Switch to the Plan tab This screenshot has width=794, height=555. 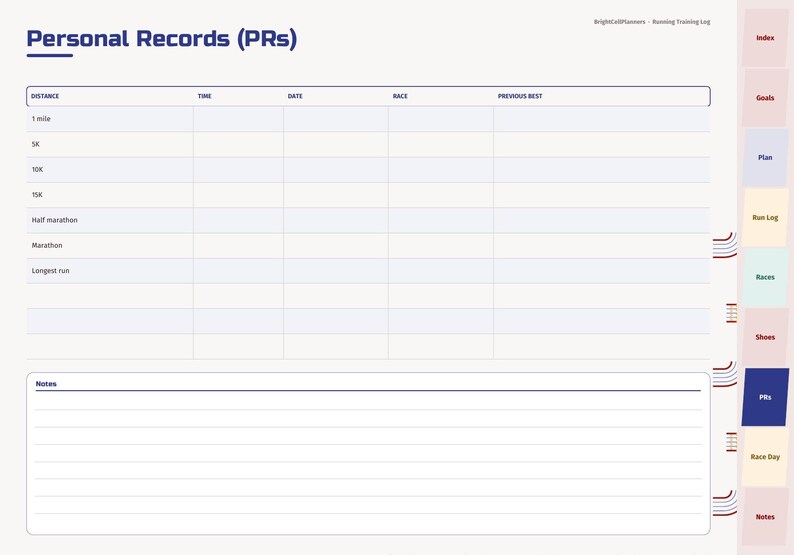coord(765,157)
